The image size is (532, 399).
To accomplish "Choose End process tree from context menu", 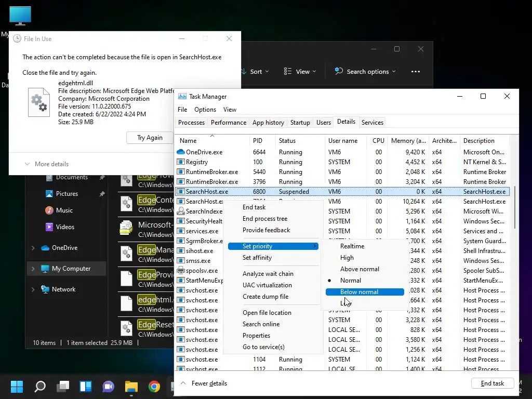I will click(x=265, y=219).
